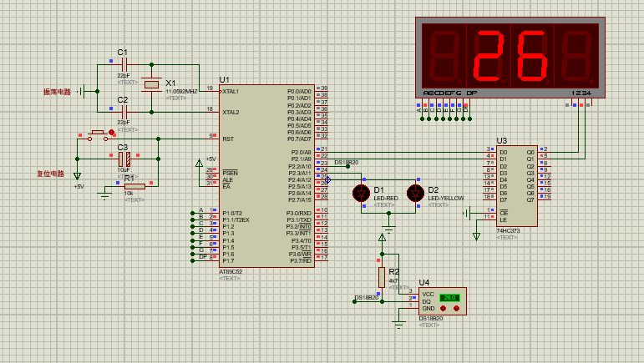Click the P3.7/RD pin label
Viewport: 644px width, 363px height.
click(x=301, y=260)
